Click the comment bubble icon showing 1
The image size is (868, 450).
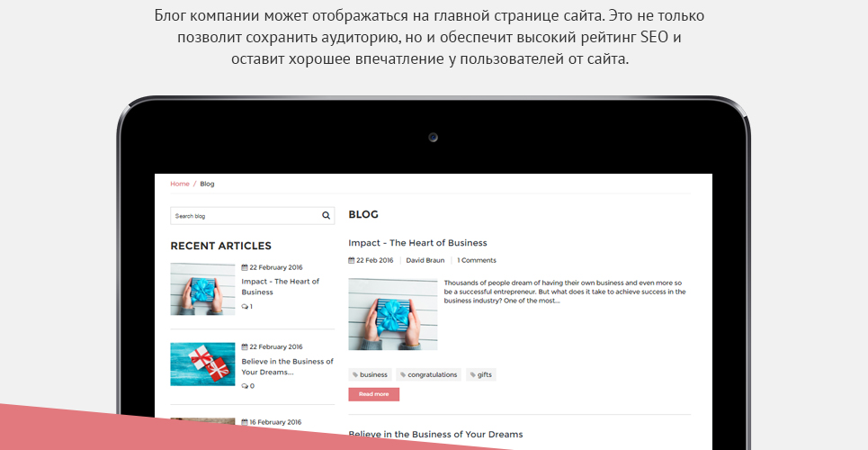(245, 307)
